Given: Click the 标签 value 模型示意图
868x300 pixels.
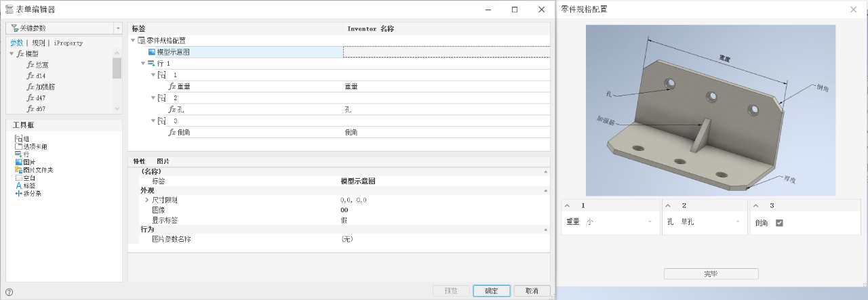Looking at the screenshot, I should pos(358,181).
